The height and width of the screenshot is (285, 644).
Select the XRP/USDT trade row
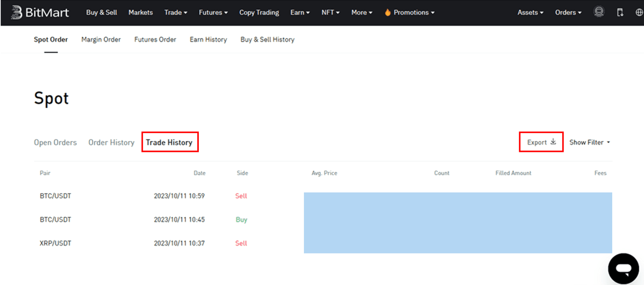point(55,243)
